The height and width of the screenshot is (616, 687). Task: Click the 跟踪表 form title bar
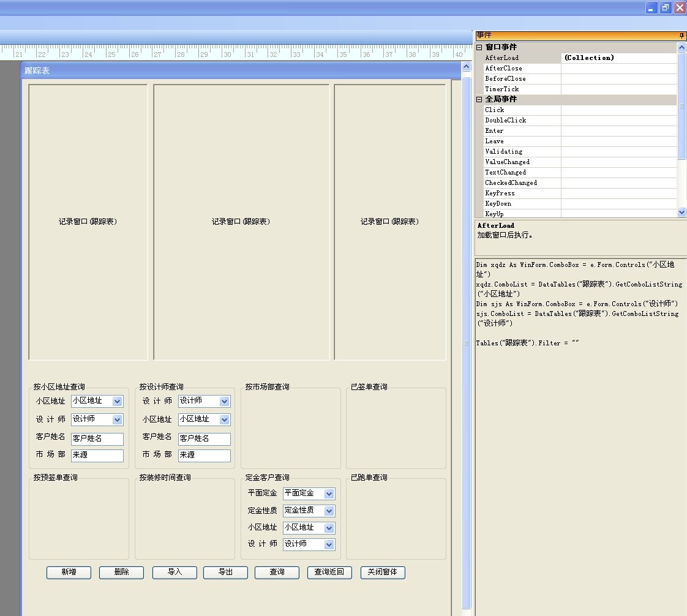[x=241, y=71]
